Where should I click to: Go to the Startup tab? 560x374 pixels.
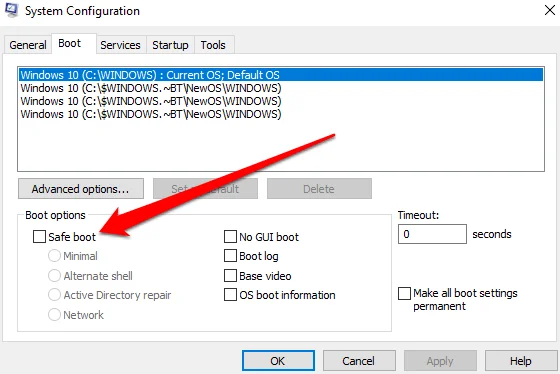[170, 45]
